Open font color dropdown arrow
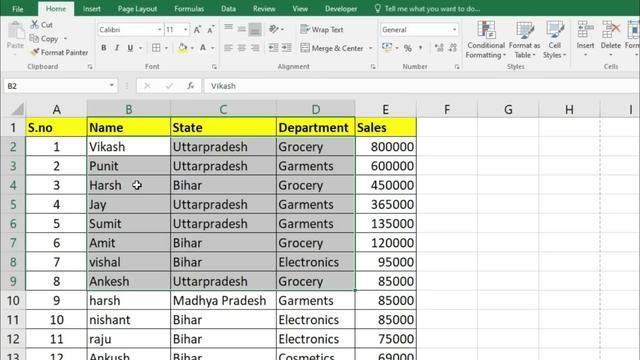The height and width of the screenshot is (360, 640). 213,48
